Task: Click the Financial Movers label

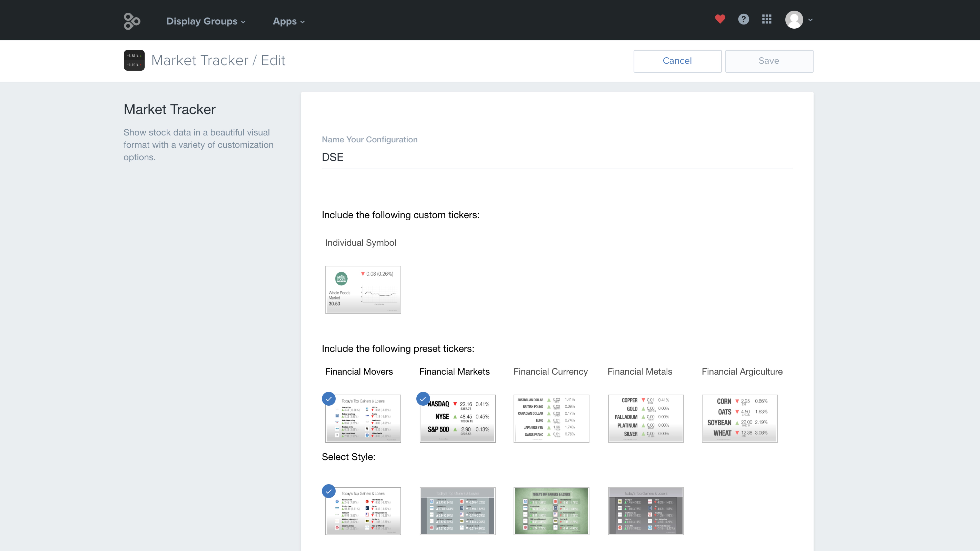Action: [359, 372]
